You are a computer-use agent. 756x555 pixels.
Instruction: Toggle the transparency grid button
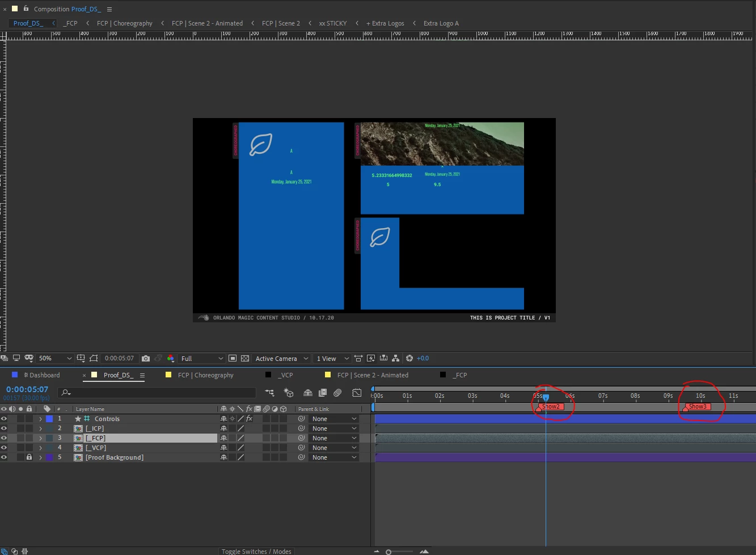click(x=245, y=359)
